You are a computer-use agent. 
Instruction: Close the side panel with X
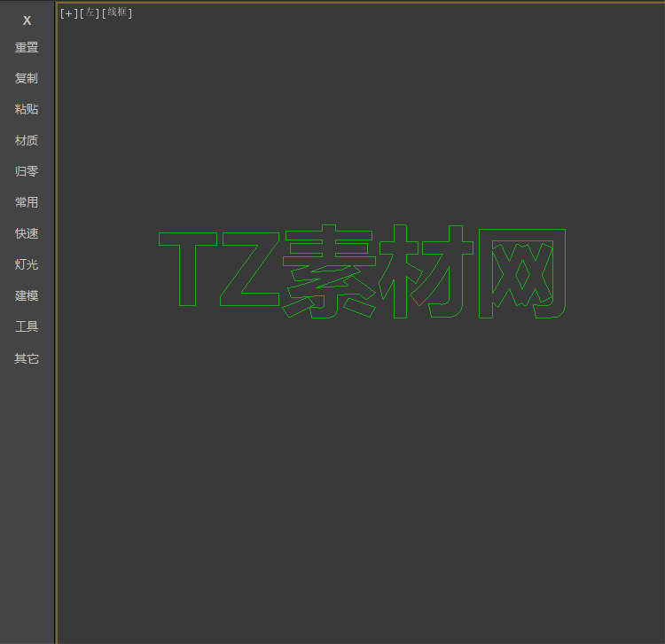pyautogui.click(x=27, y=20)
